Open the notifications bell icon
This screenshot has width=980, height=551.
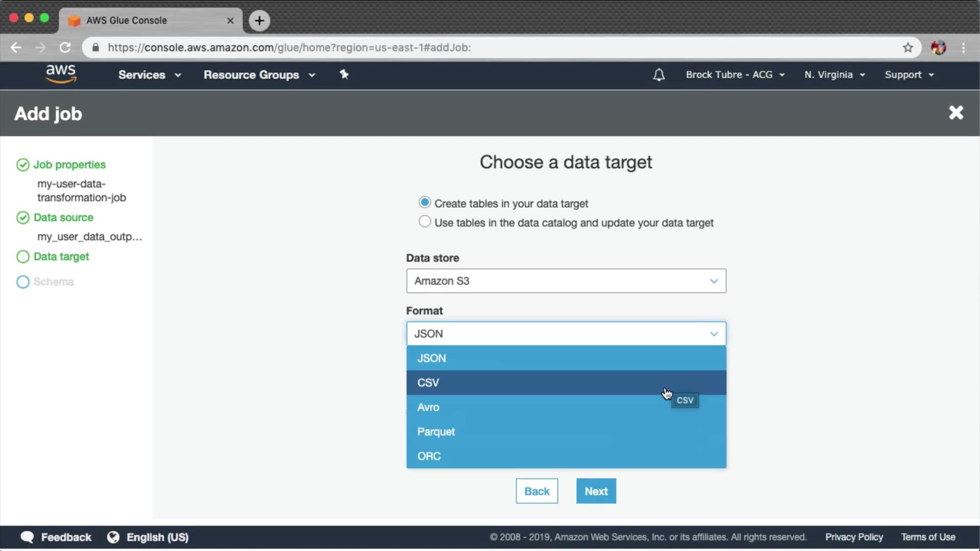point(659,75)
